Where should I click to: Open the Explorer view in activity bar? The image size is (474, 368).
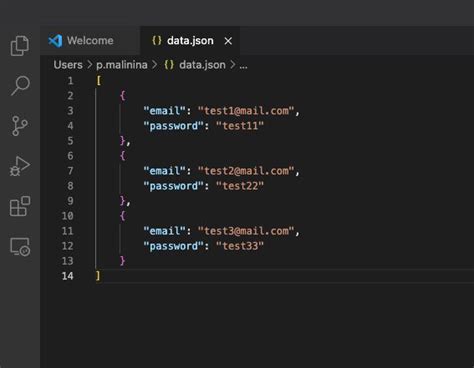click(x=20, y=46)
